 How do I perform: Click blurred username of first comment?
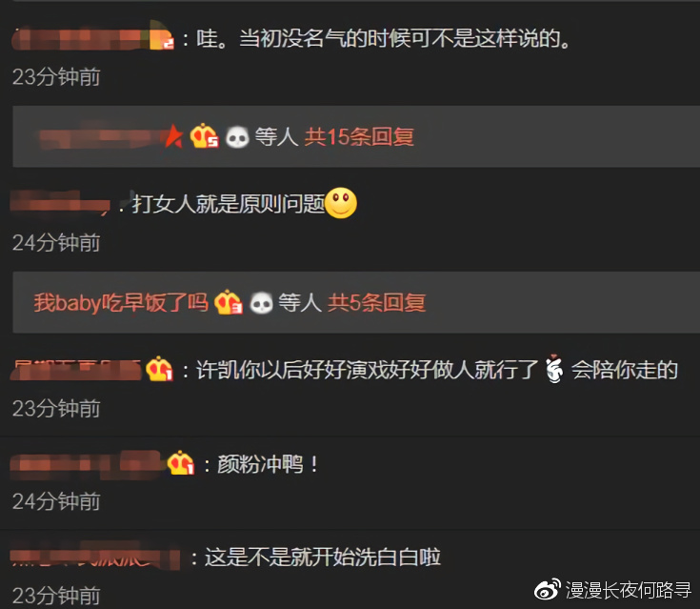point(93,38)
